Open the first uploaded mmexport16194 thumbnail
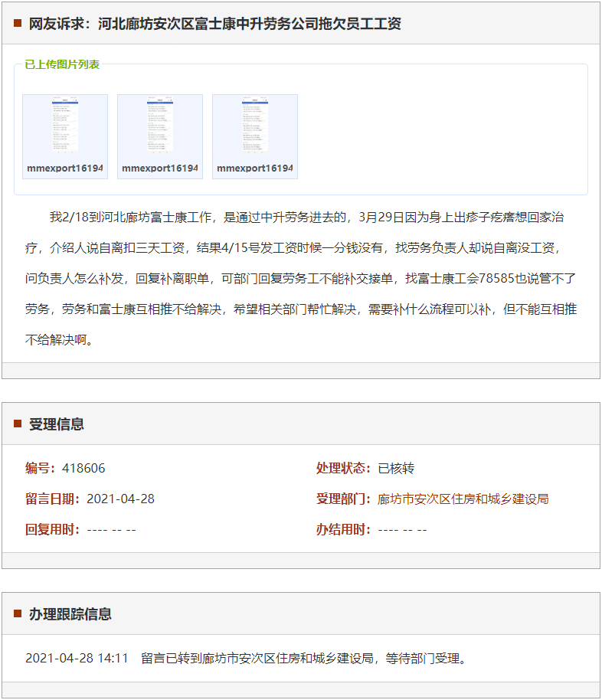The height and width of the screenshot is (700, 602). (x=65, y=136)
